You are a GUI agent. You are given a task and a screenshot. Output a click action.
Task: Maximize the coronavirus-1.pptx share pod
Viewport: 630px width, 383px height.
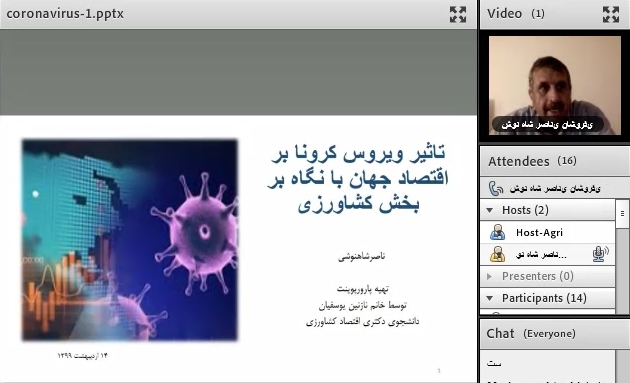coord(458,14)
